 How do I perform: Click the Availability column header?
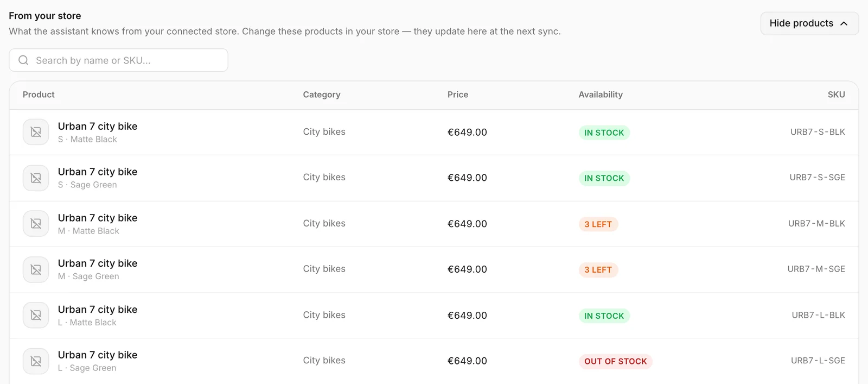601,95
